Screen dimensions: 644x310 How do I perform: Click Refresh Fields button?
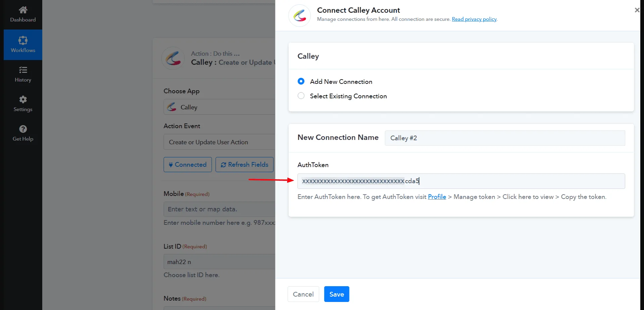click(245, 164)
